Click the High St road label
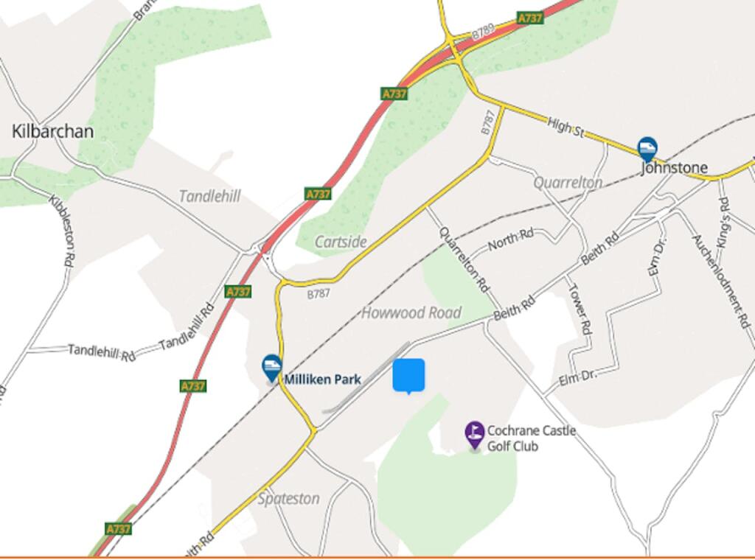 tap(566, 127)
